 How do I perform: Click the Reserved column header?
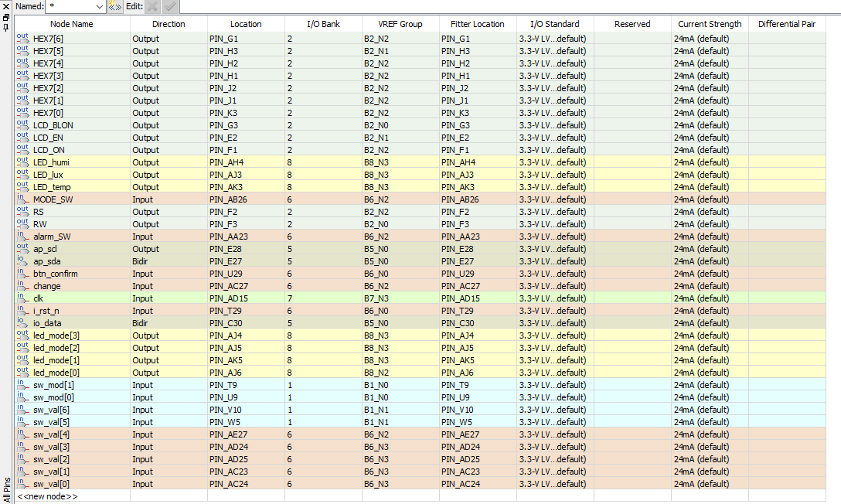(632, 24)
